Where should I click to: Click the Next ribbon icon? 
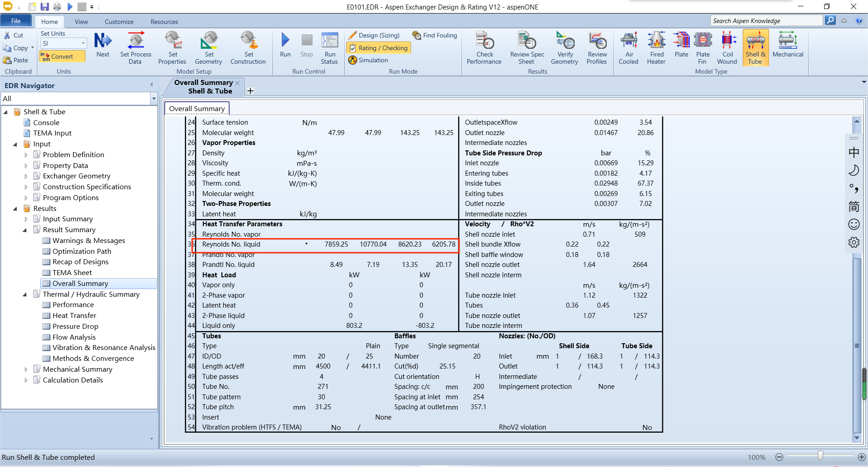click(x=103, y=45)
